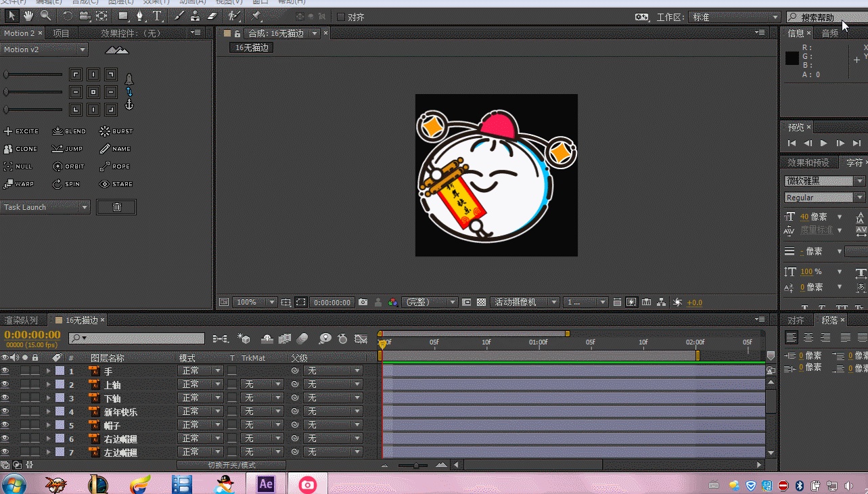Enable the 对齐 snapping checkbox
The height and width of the screenshot is (494, 868).
tap(340, 17)
